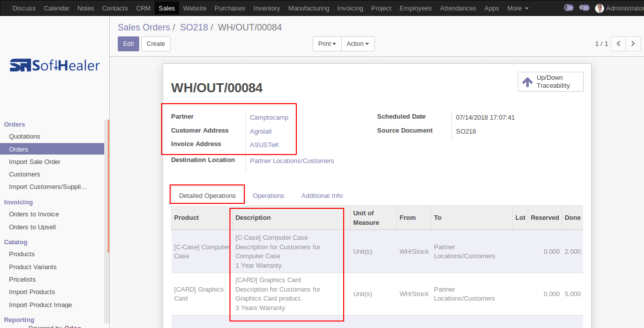Go to next record with right chevron
This screenshot has width=644, height=328.
[633, 44]
